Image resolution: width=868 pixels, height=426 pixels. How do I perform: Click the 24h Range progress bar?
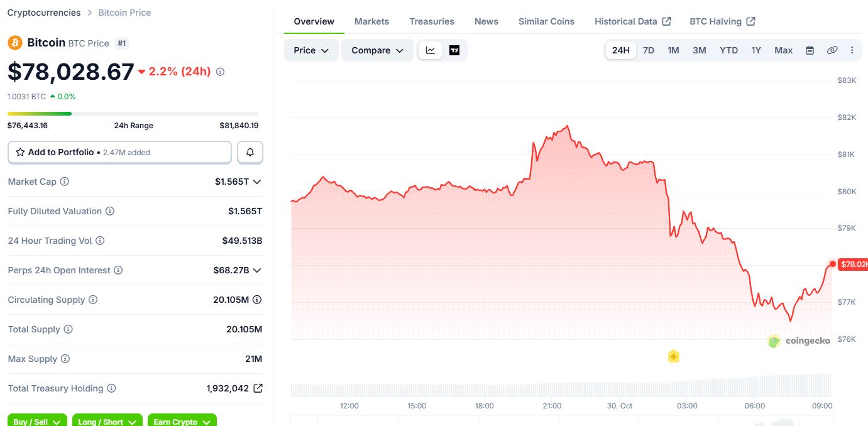[x=133, y=114]
